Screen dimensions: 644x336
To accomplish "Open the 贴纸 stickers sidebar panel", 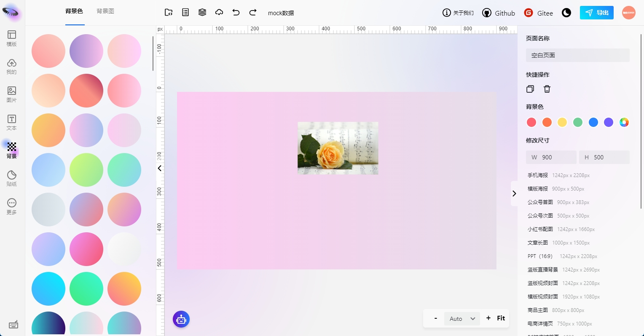I will [12, 178].
